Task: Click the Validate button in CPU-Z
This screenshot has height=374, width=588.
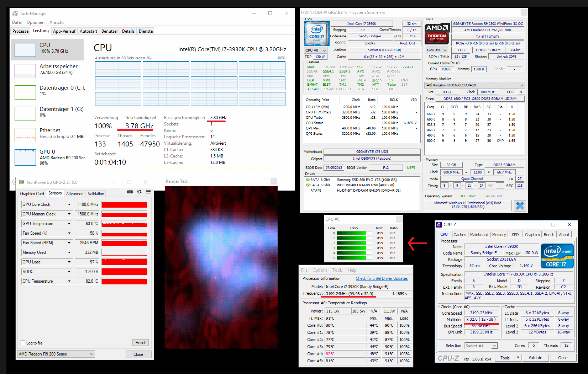Action: pos(535,358)
